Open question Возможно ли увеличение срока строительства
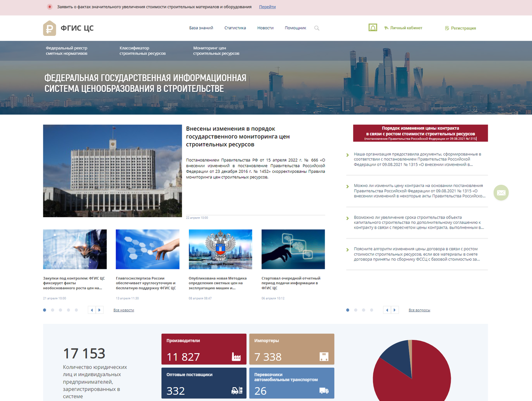The image size is (532, 401). pos(419,222)
